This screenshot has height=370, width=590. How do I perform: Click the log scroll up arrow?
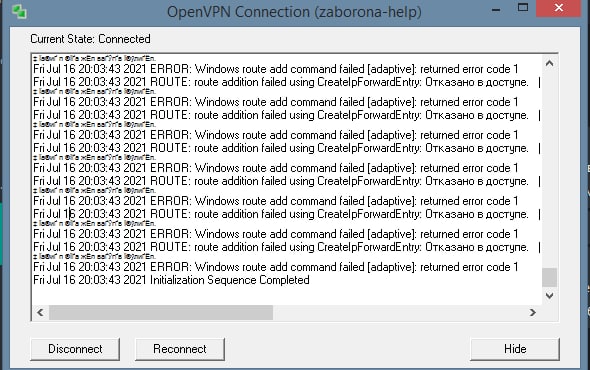point(549,63)
